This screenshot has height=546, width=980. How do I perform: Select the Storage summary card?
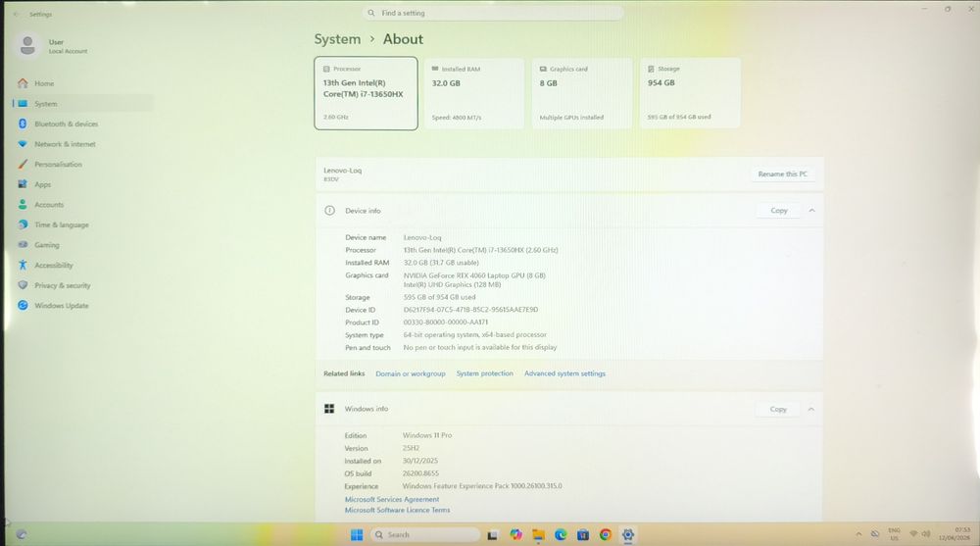(690, 93)
